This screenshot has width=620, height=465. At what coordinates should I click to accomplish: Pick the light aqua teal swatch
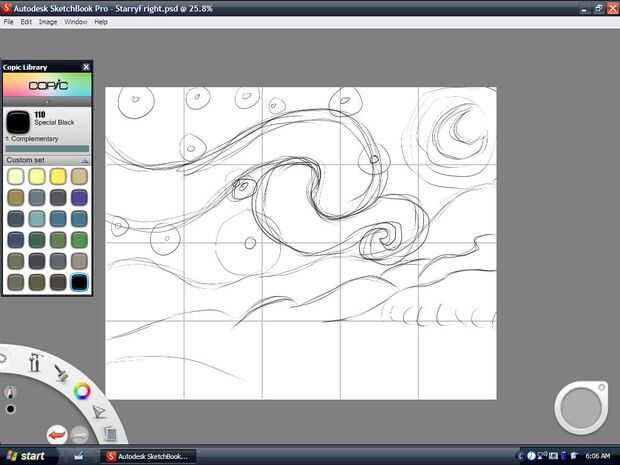[x=37, y=219]
